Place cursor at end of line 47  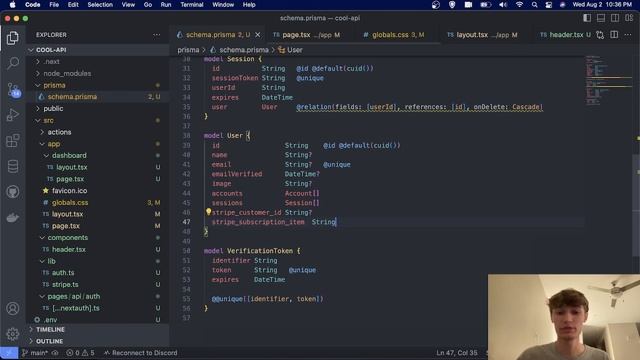pos(336,222)
